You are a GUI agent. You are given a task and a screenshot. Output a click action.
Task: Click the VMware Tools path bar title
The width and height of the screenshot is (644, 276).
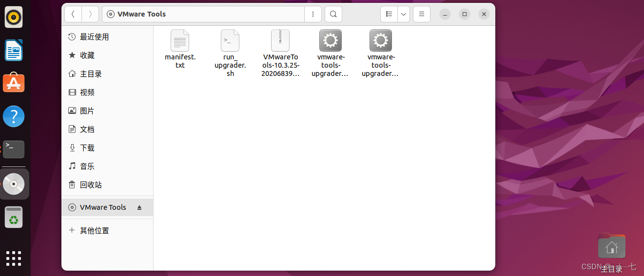(141, 14)
